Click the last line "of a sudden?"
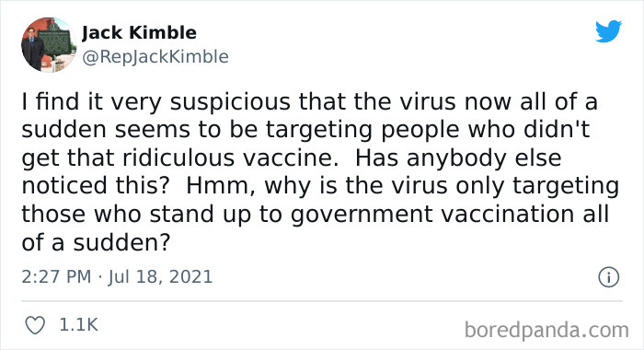This screenshot has width=644, height=350. coord(96,242)
